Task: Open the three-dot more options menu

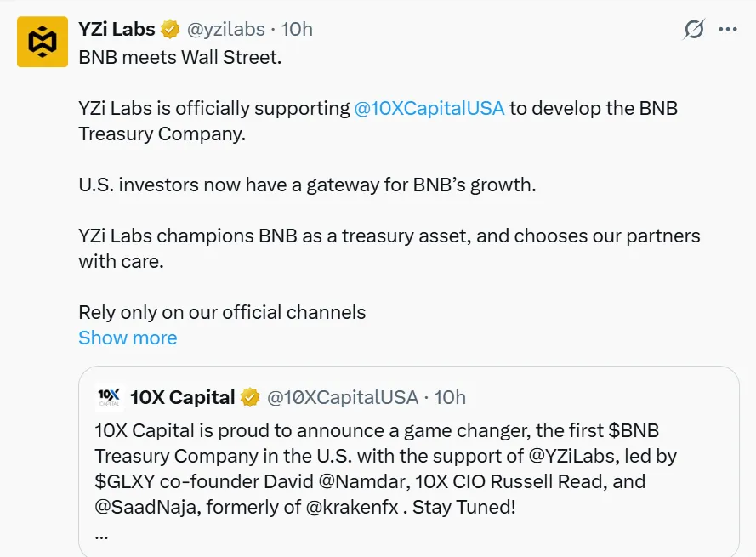Action: point(728,30)
